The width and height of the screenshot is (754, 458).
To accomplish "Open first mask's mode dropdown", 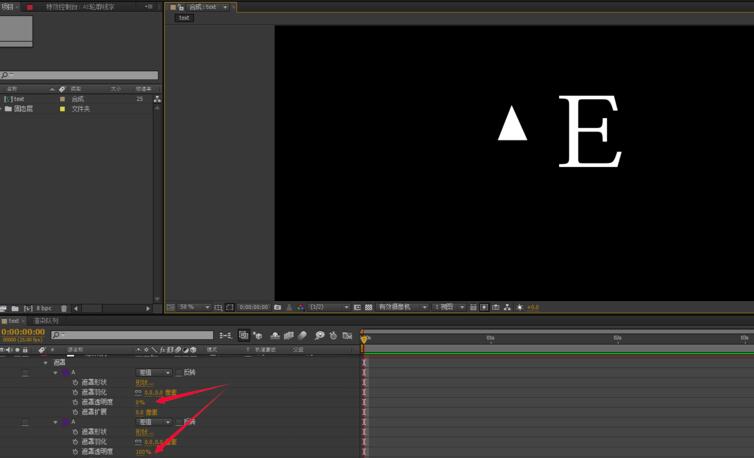I will [153, 372].
